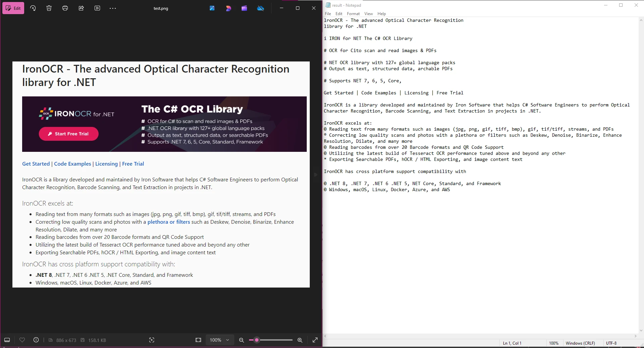644x348 pixels.
Task: Open the Notepad Format menu
Action: tap(353, 14)
